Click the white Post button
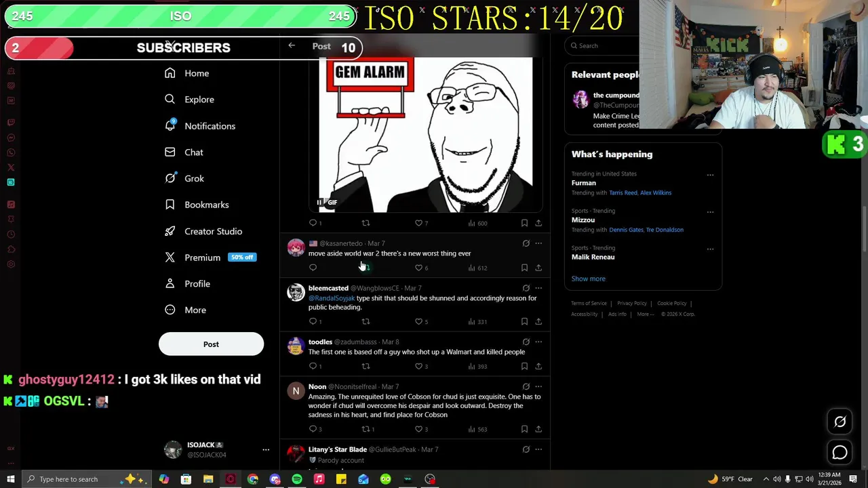 pos(211,344)
